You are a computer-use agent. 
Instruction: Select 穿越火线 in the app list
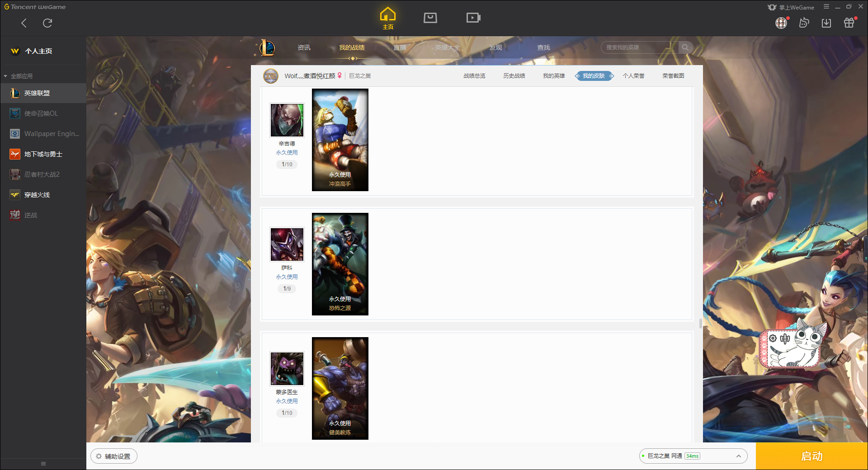point(43,195)
